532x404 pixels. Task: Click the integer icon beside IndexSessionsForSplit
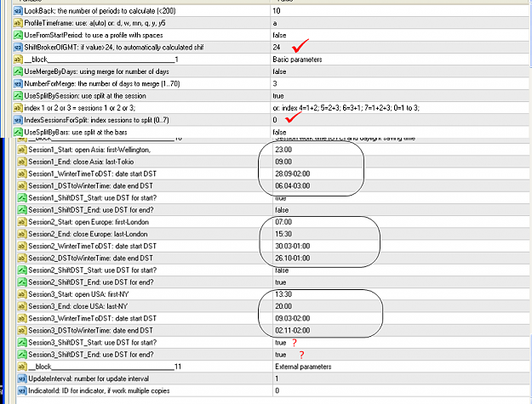[18, 120]
